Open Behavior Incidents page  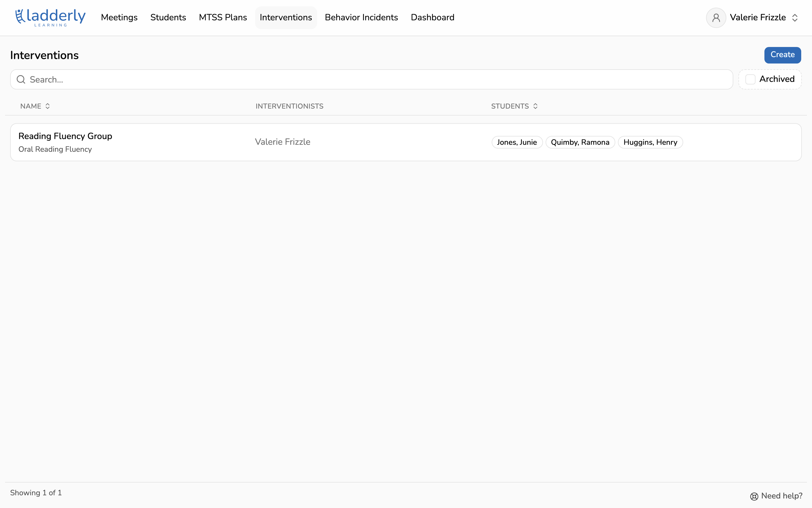(x=361, y=18)
